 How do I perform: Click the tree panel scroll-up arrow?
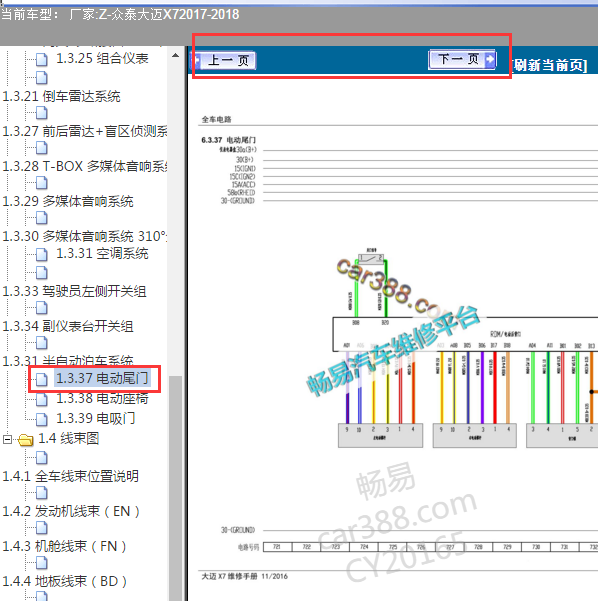175,56
